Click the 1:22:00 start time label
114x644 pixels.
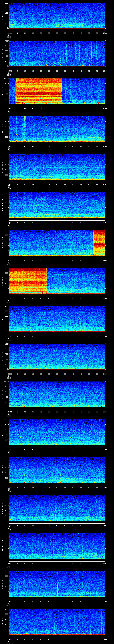click(x=9, y=336)
